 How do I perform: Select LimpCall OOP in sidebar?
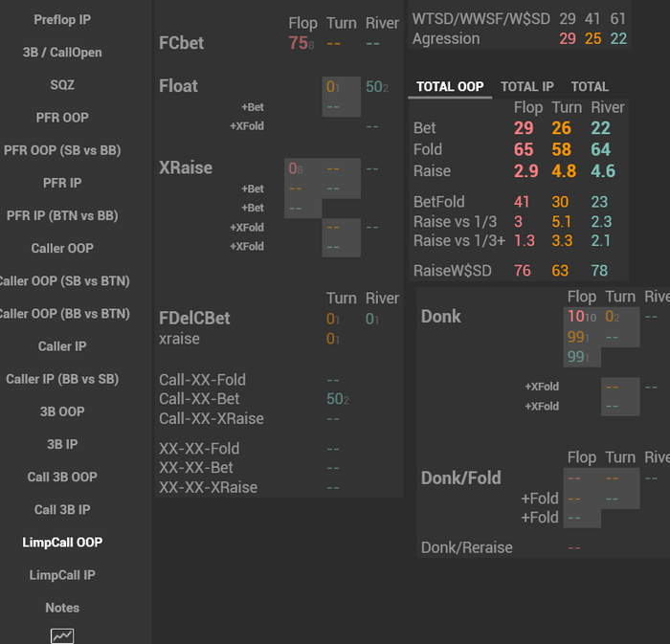[62, 543]
